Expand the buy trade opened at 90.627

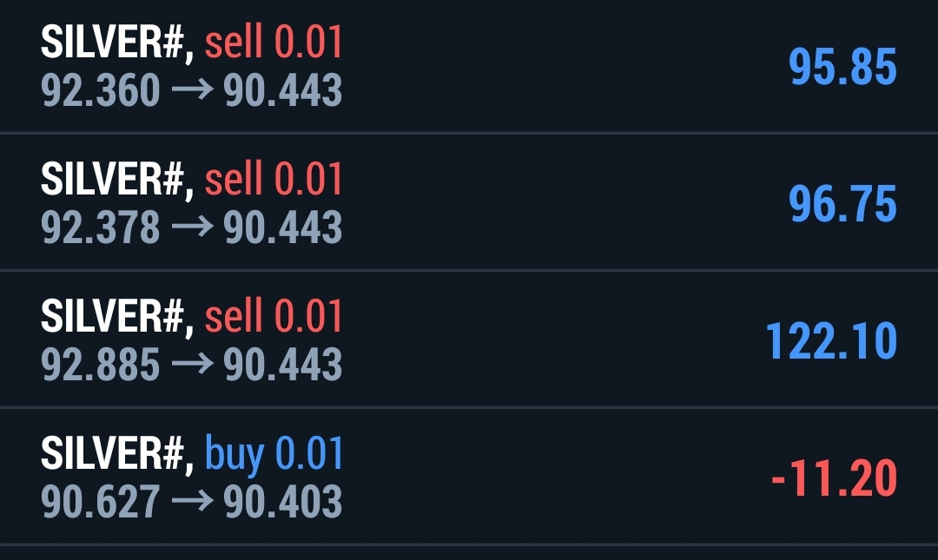(469, 478)
